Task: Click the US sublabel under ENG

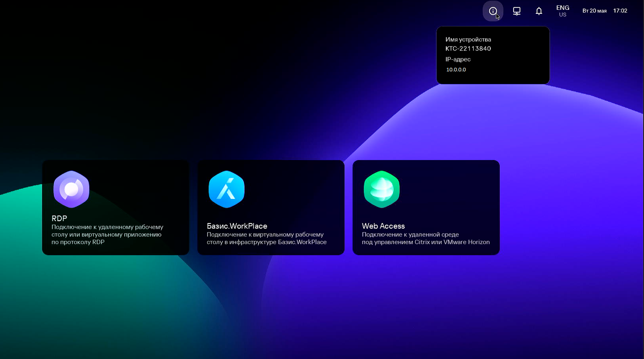Action: point(562,15)
